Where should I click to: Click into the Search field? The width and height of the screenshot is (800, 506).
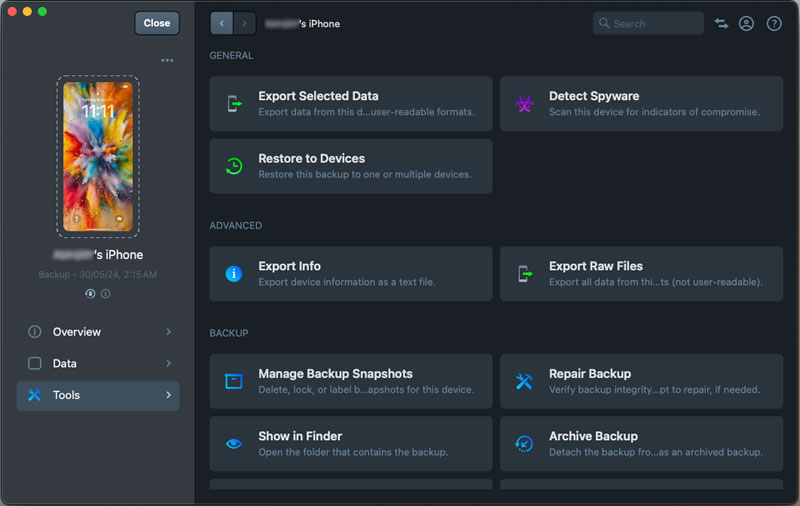click(x=648, y=23)
